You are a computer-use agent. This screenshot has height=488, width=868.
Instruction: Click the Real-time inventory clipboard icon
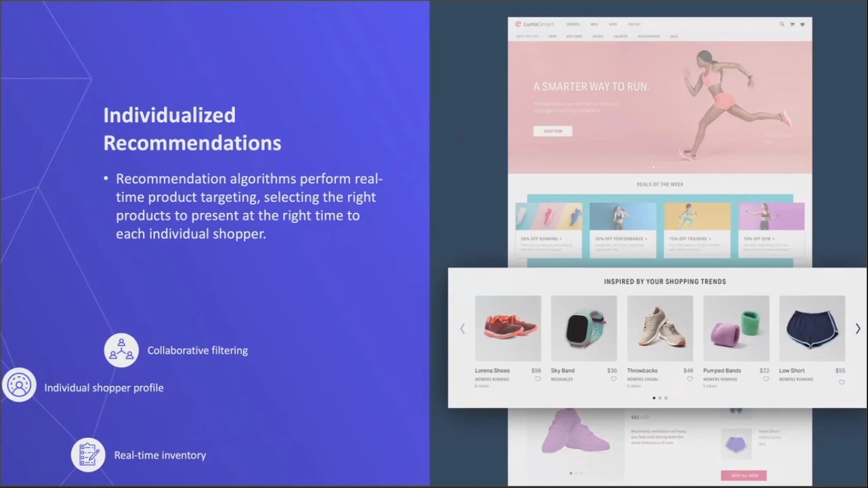[88, 455]
